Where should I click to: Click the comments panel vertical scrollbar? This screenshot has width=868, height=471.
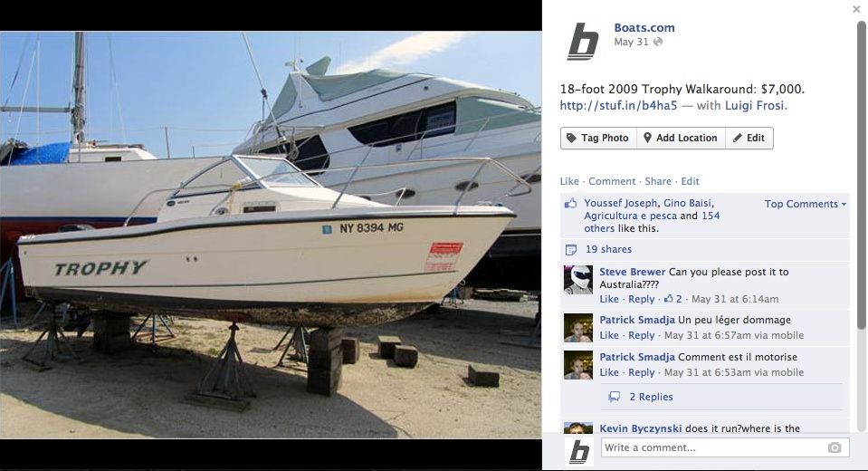coord(862,177)
